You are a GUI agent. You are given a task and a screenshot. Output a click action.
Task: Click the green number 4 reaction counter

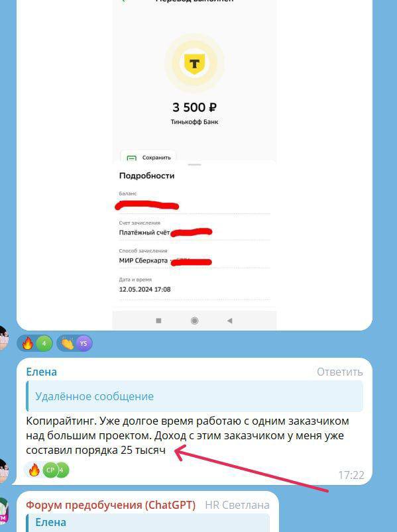pyautogui.click(x=44, y=343)
